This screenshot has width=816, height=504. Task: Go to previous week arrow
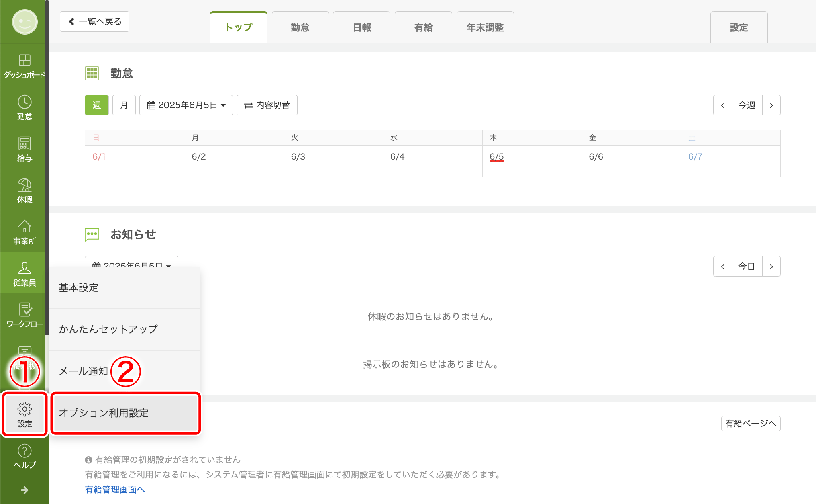(722, 105)
